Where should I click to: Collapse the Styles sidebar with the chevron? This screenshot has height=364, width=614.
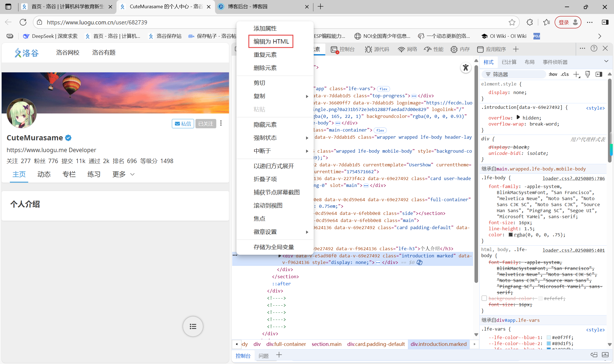[606, 61]
